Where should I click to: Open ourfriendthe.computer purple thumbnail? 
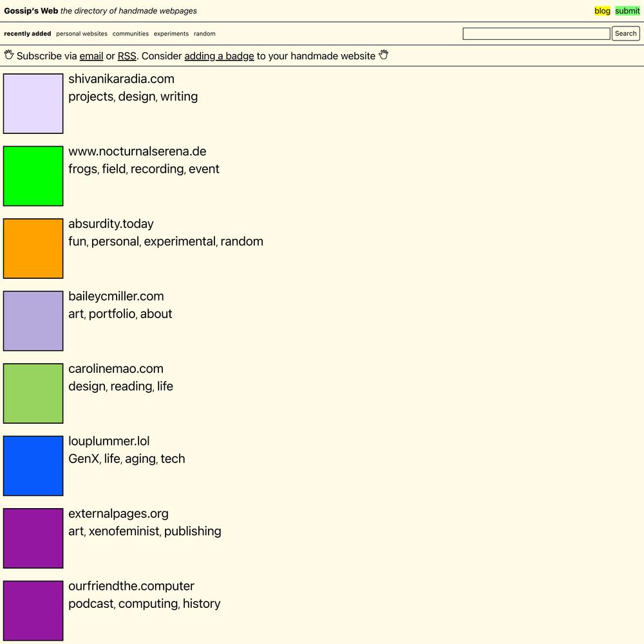tap(33, 611)
